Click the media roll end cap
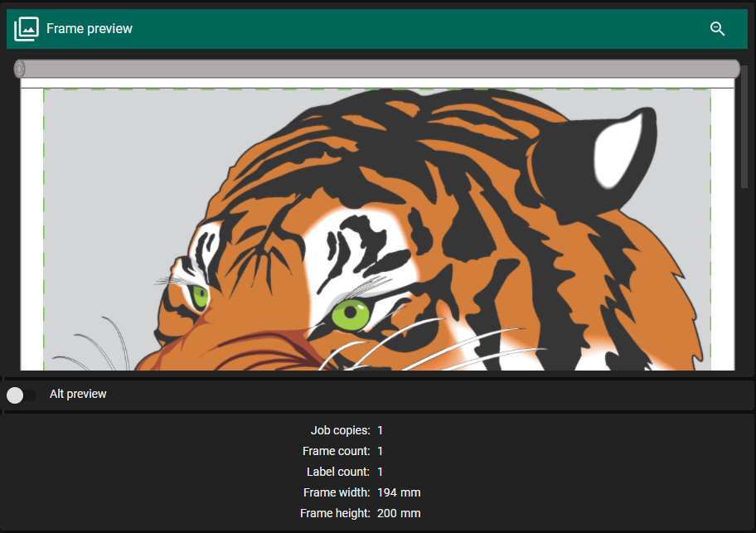756x533 pixels. click(19, 70)
